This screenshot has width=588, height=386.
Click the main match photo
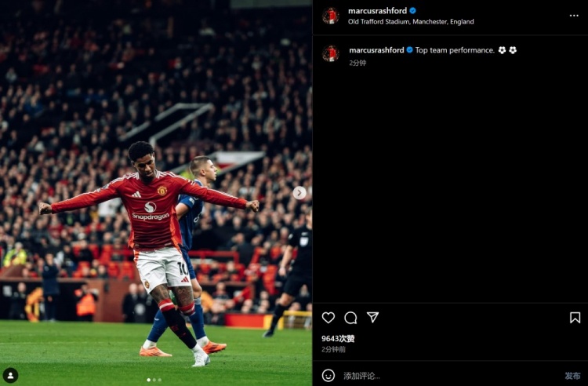(156, 193)
